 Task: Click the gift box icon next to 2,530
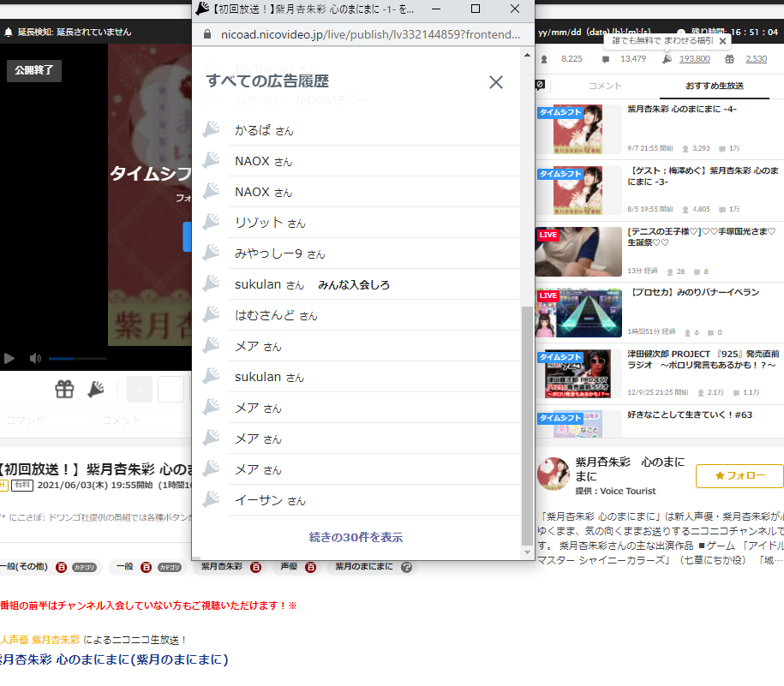[729, 59]
